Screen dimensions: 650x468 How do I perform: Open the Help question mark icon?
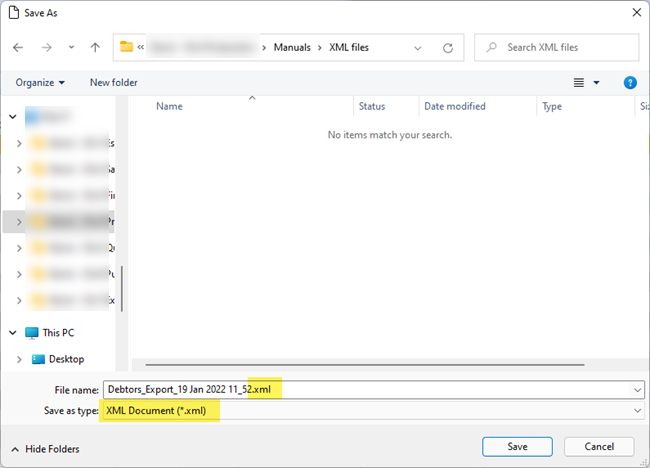[x=630, y=83]
